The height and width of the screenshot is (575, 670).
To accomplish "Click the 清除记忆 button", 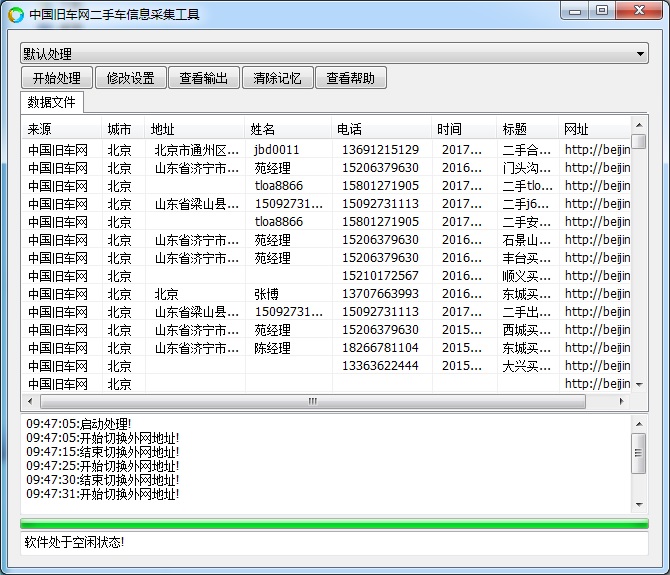I will coord(277,78).
